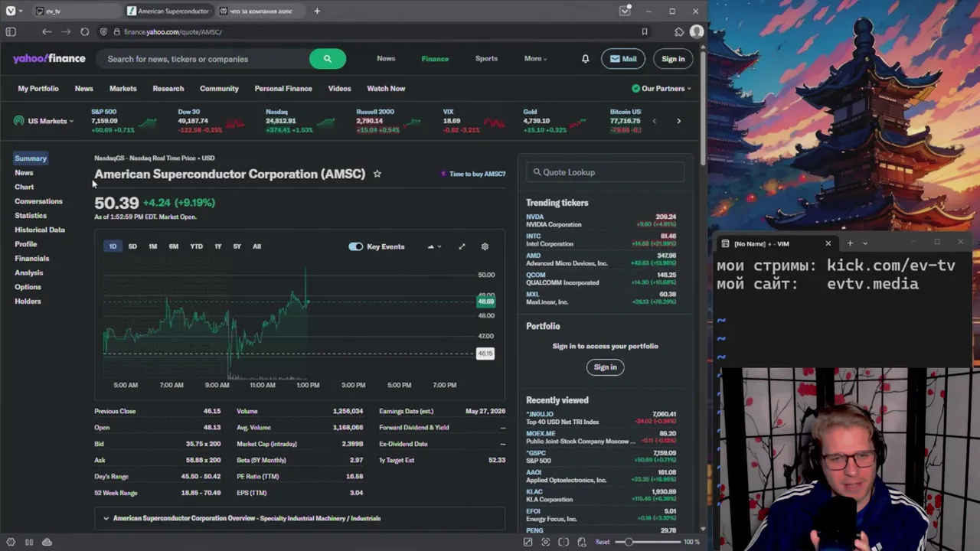Capture page screenshot from status bar
The height and width of the screenshot is (551, 980).
545,542
